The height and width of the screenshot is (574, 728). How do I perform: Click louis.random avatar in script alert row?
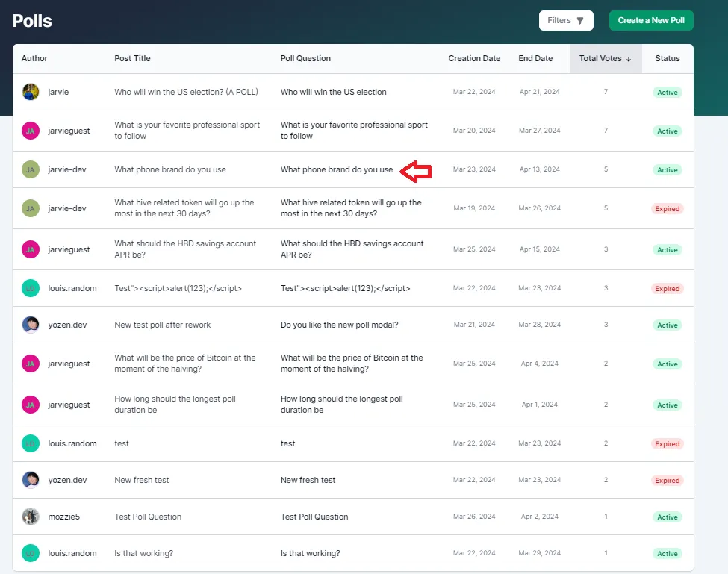[31, 288]
